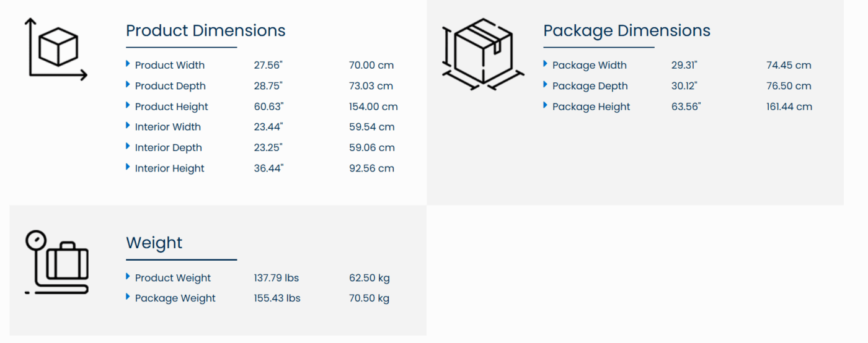Viewport: 868px width, 343px height.
Task: Click the 62.50 kg product weight value
Action: [370, 278]
